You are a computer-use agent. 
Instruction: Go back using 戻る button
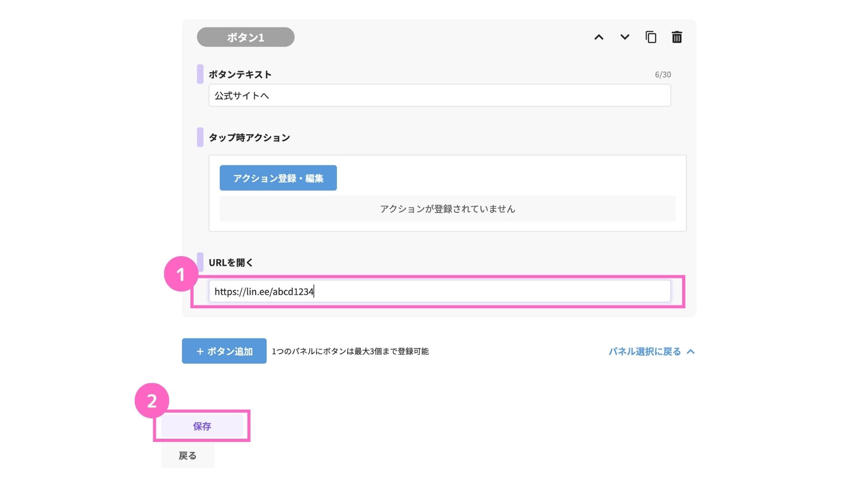[x=187, y=455]
